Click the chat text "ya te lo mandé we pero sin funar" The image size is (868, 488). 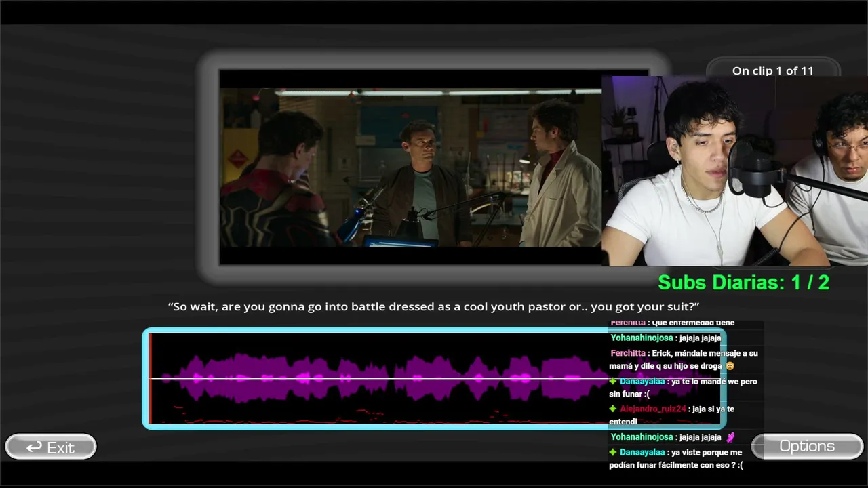point(683,388)
